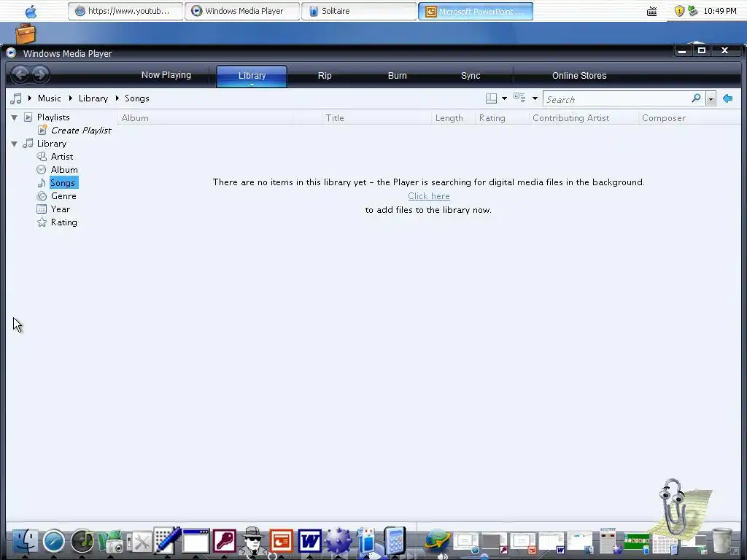Viewport: 747px width, 560px height.
Task: Select Create Playlist in the sidebar
Action: (80, 130)
